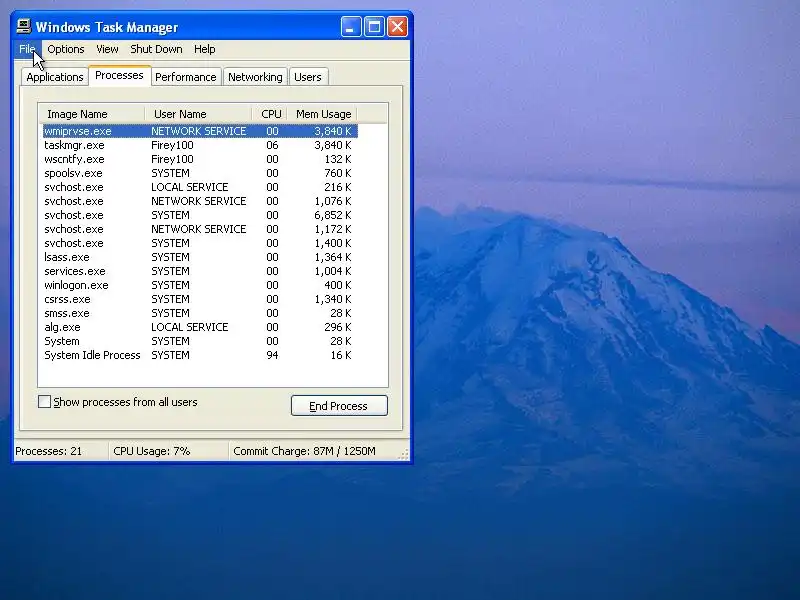Screen dimensions: 800x600
Task: Click the Firey100 user of taskmgr.exe
Action: click(172, 145)
